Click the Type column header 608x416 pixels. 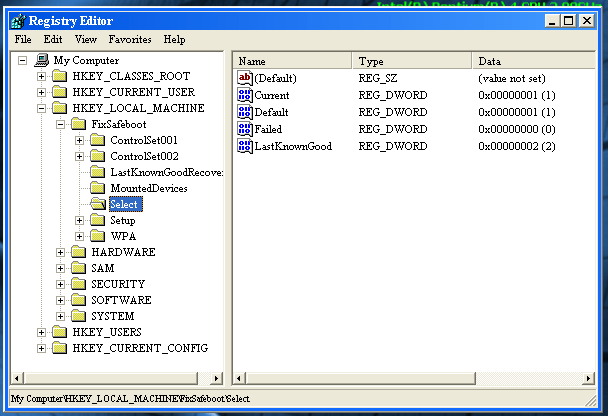(412, 61)
